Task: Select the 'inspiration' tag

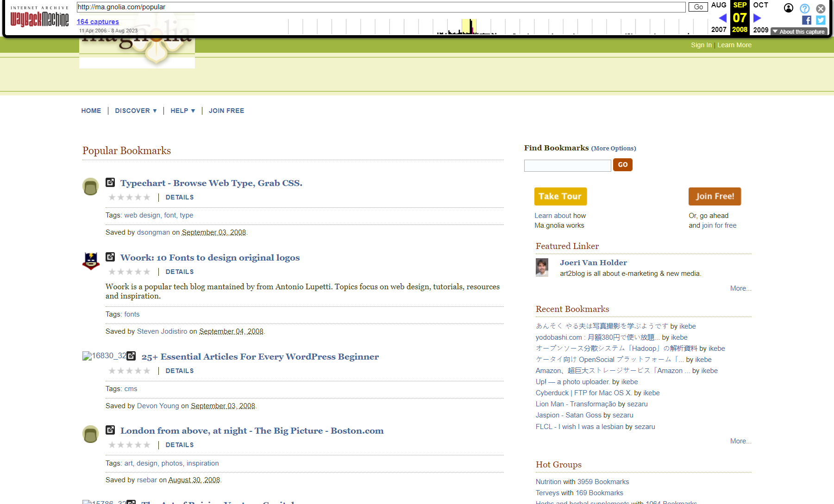Action: coord(203,463)
